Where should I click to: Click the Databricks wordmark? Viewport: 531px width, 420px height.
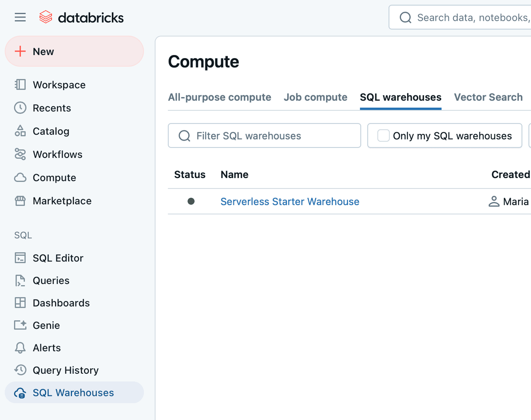tap(91, 18)
